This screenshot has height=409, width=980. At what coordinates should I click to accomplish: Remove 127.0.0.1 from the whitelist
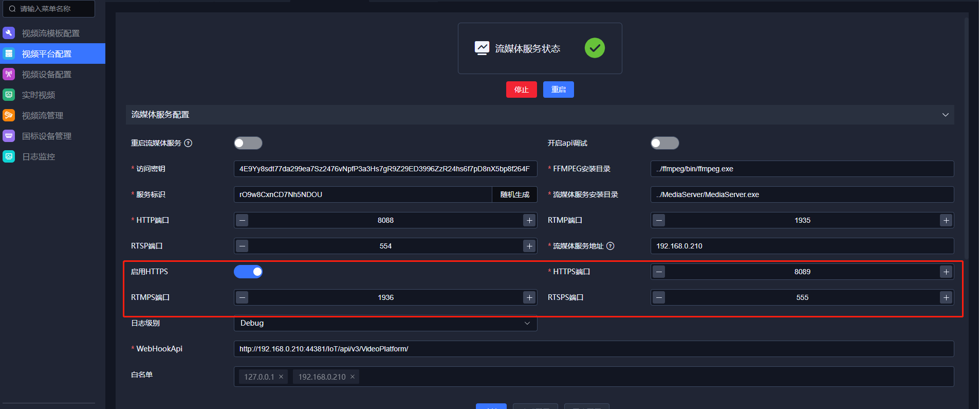[x=281, y=377]
